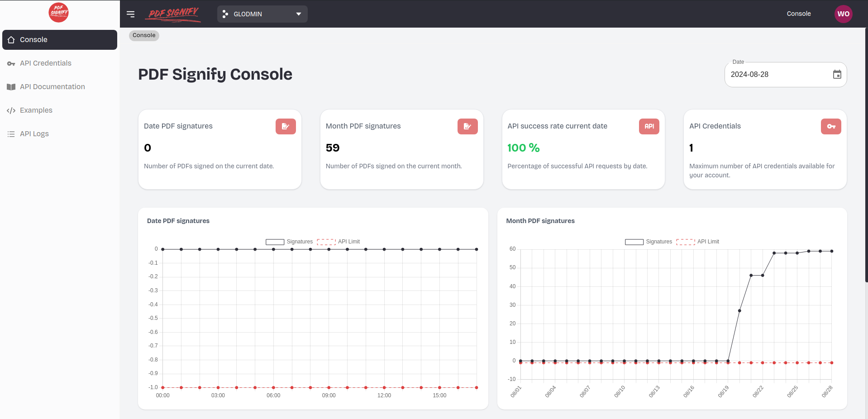The height and width of the screenshot is (419, 868).
Task: Toggle Signatures legend in Date PDF signatures chart
Action: pyautogui.click(x=289, y=242)
